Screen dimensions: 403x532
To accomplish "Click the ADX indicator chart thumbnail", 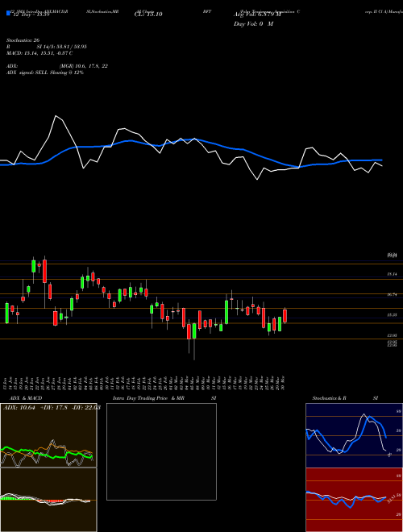I will 48,435.
